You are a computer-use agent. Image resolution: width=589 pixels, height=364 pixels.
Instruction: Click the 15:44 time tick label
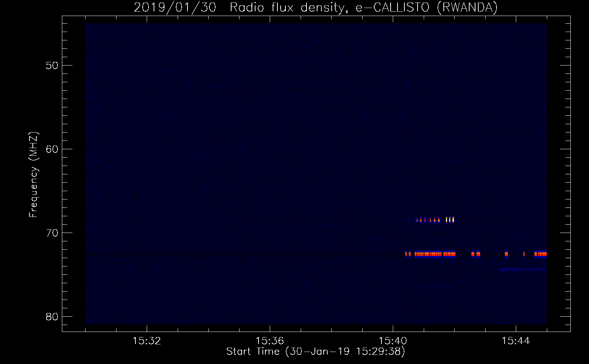(x=516, y=341)
